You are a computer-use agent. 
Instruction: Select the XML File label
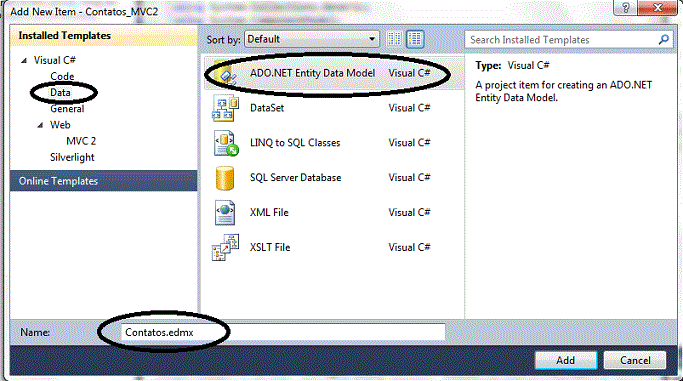(x=269, y=212)
